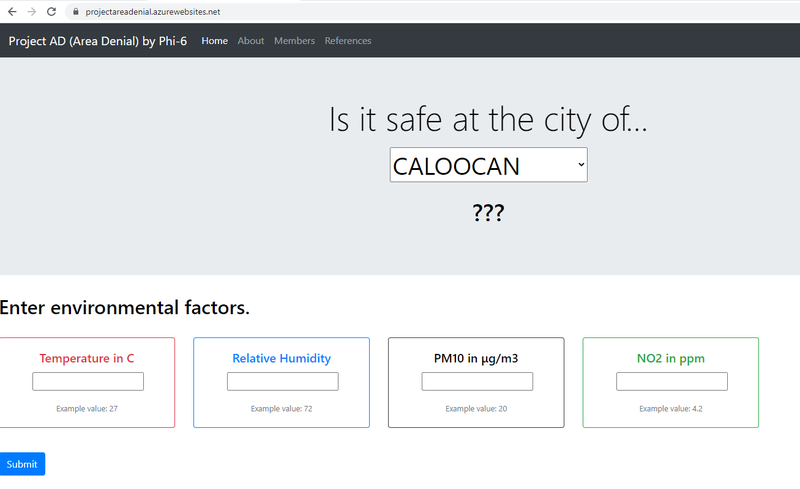This screenshot has height=489, width=800.
Task: Click the "Temperature in C" label
Action: [x=87, y=358]
